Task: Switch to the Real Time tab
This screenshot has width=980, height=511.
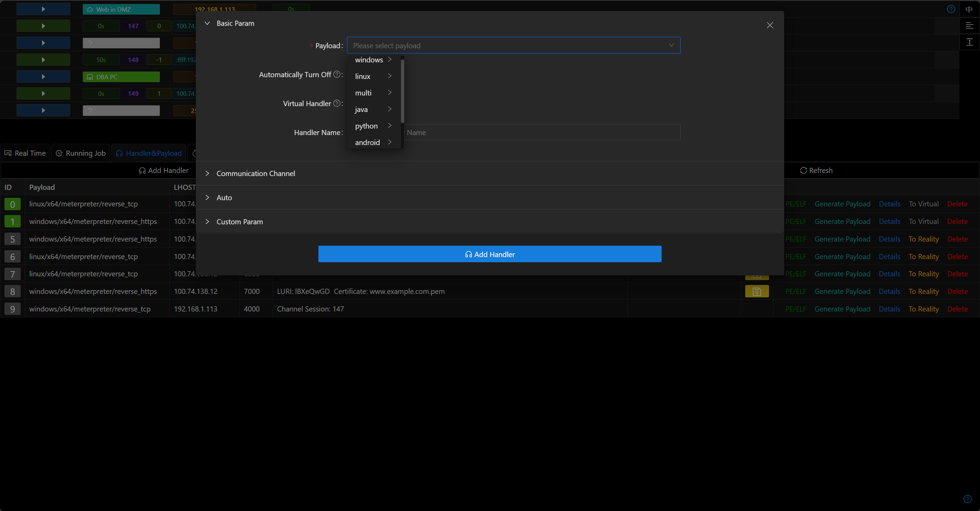Action: pyautogui.click(x=25, y=153)
